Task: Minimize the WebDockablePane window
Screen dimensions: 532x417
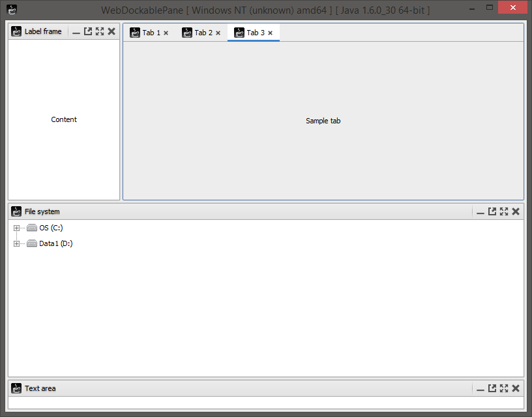Action: click(471, 9)
